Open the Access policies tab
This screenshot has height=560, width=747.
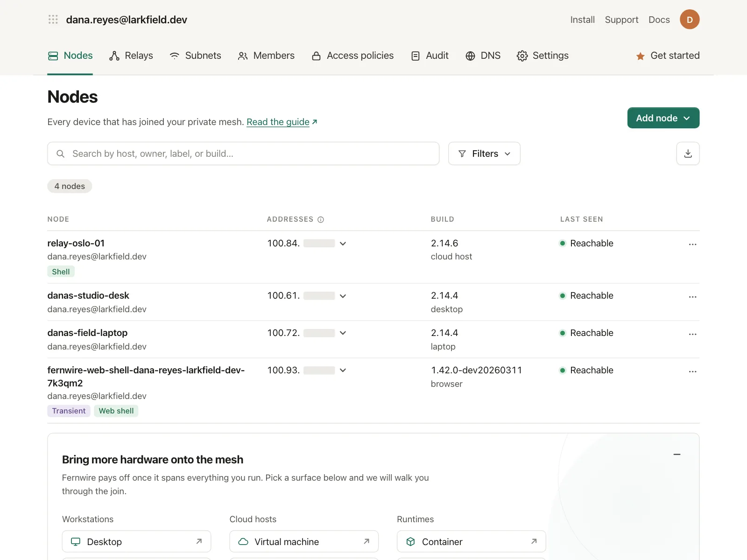pyautogui.click(x=352, y=56)
